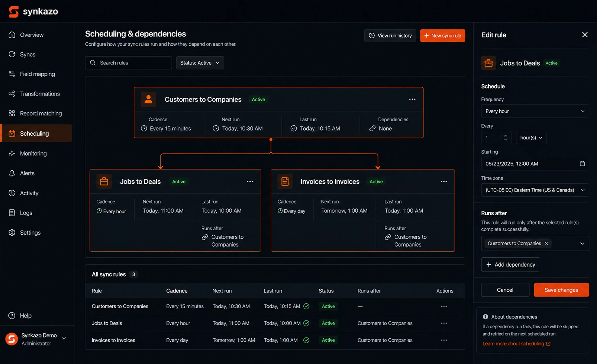Open Learn more about scheduling link
Screen dimensions: 597x364
(x=516, y=344)
